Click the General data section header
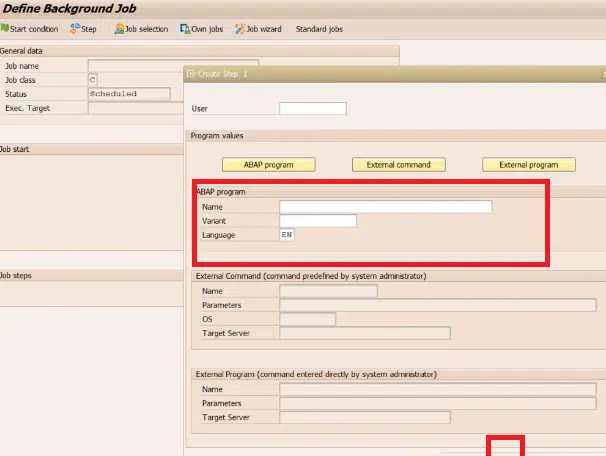The width and height of the screenshot is (606, 456). 199,51
